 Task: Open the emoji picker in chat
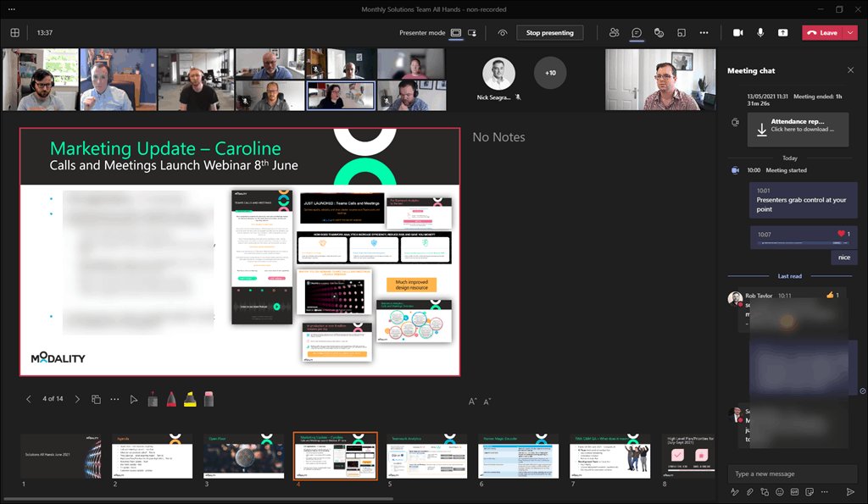click(780, 491)
